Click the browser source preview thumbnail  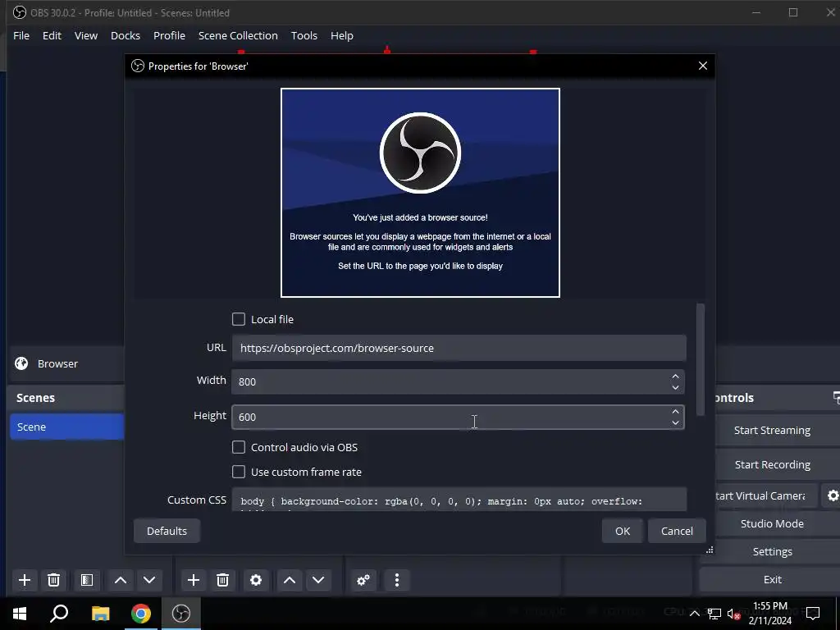coord(420,192)
